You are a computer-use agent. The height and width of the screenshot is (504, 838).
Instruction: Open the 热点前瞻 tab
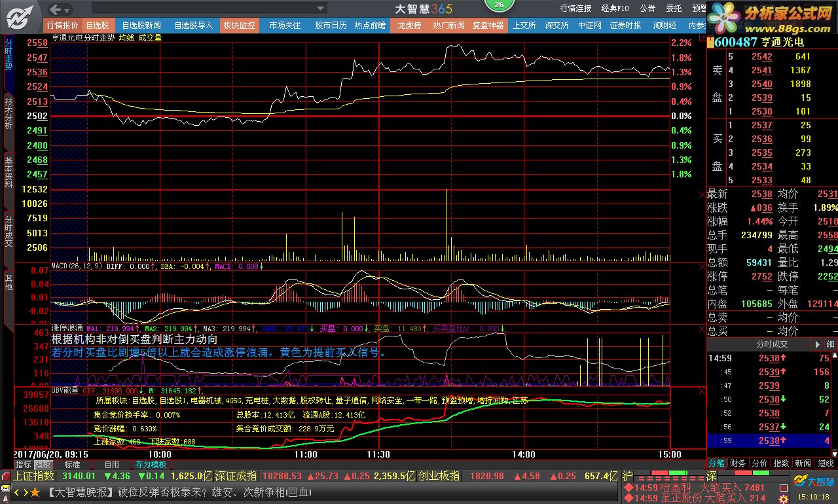[x=370, y=26]
